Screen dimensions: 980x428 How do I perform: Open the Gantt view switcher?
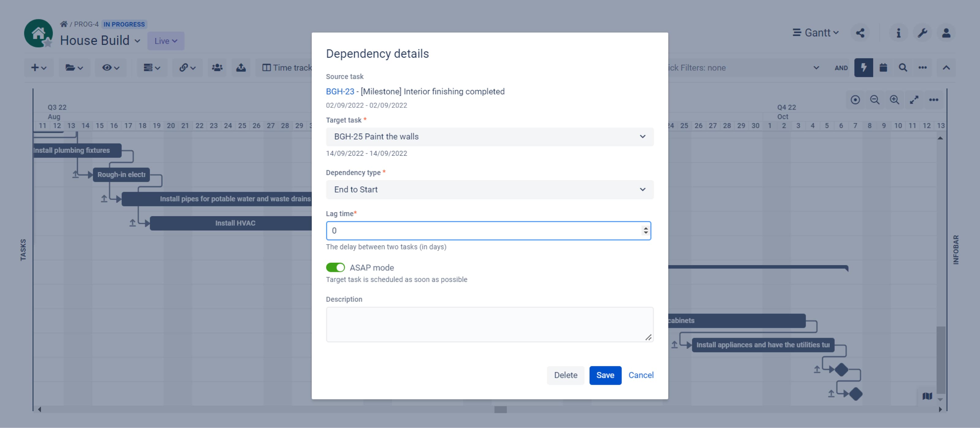(816, 33)
